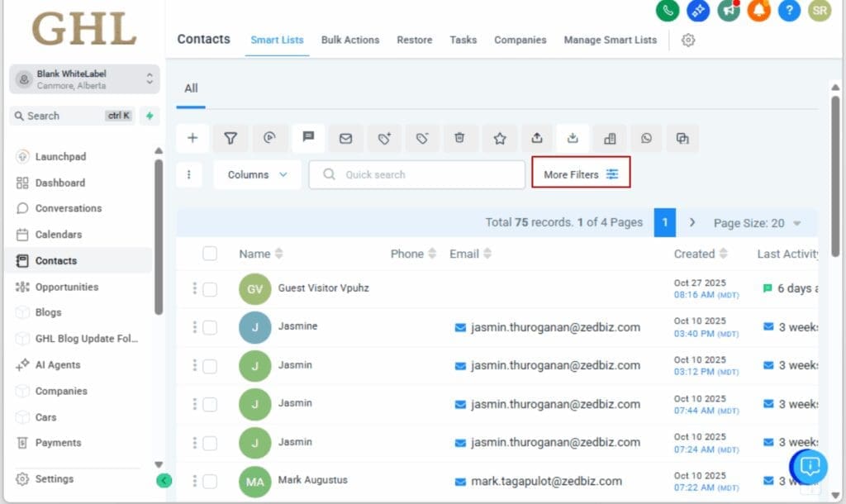The image size is (846, 504).
Task: Select the send email envelope icon
Action: click(346, 138)
